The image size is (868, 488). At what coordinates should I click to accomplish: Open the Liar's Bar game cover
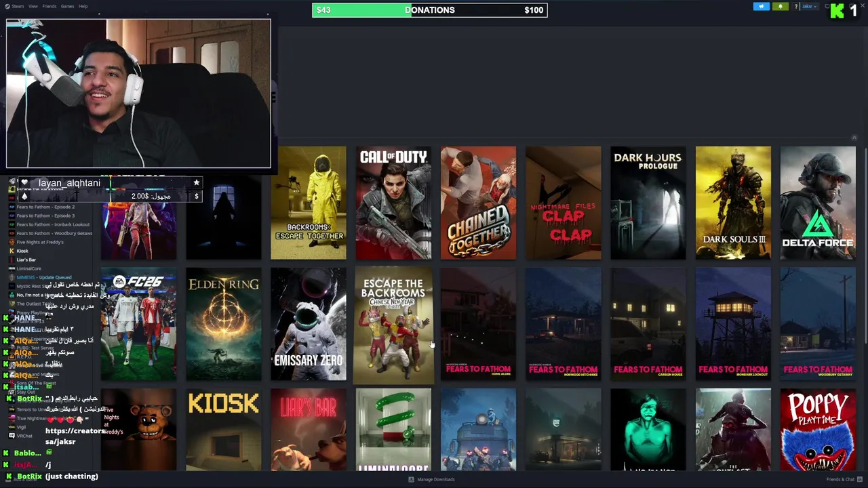tap(309, 430)
